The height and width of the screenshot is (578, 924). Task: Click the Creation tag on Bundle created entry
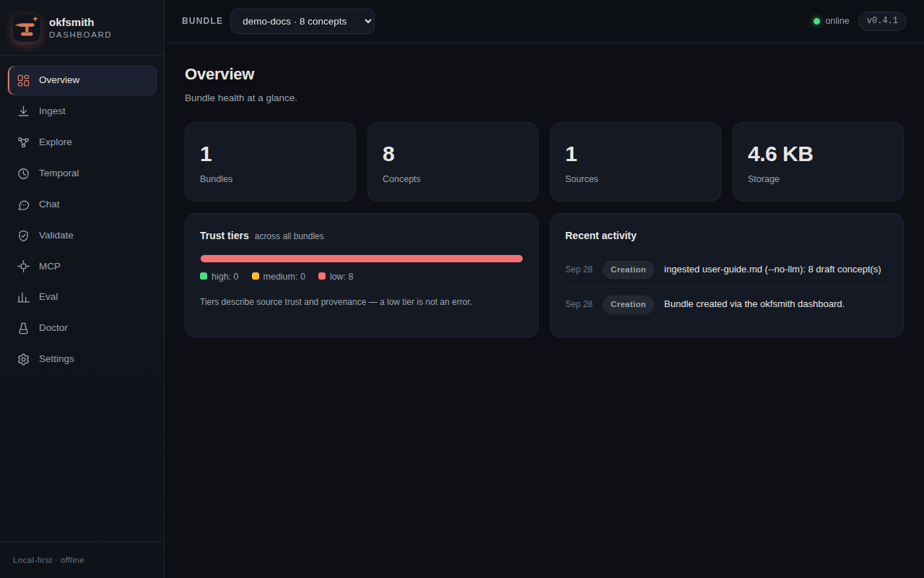click(x=628, y=304)
